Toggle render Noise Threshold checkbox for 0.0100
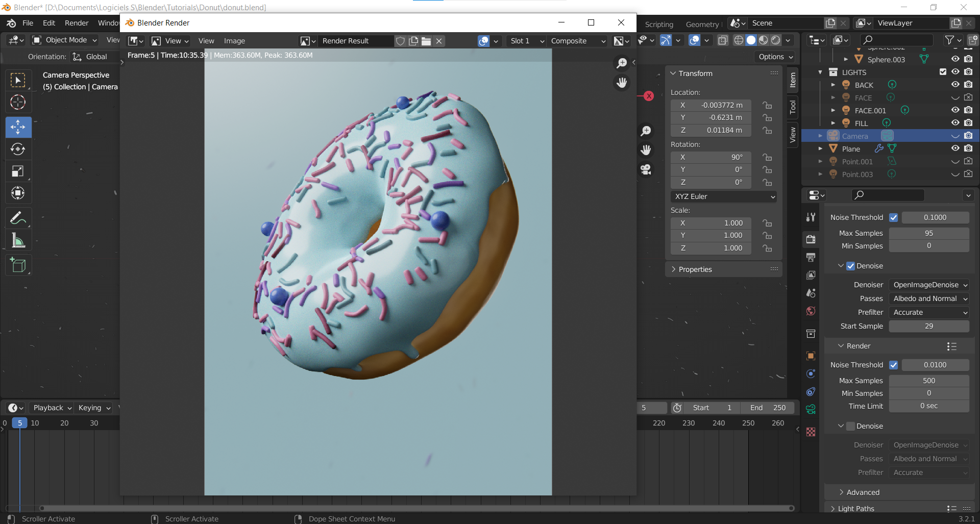Viewport: 980px width, 524px height. click(x=893, y=365)
